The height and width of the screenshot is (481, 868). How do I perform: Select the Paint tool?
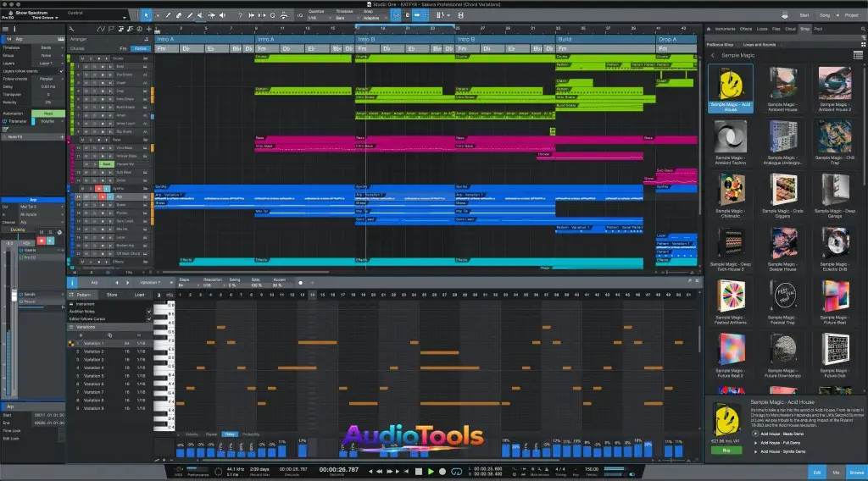[x=190, y=15]
